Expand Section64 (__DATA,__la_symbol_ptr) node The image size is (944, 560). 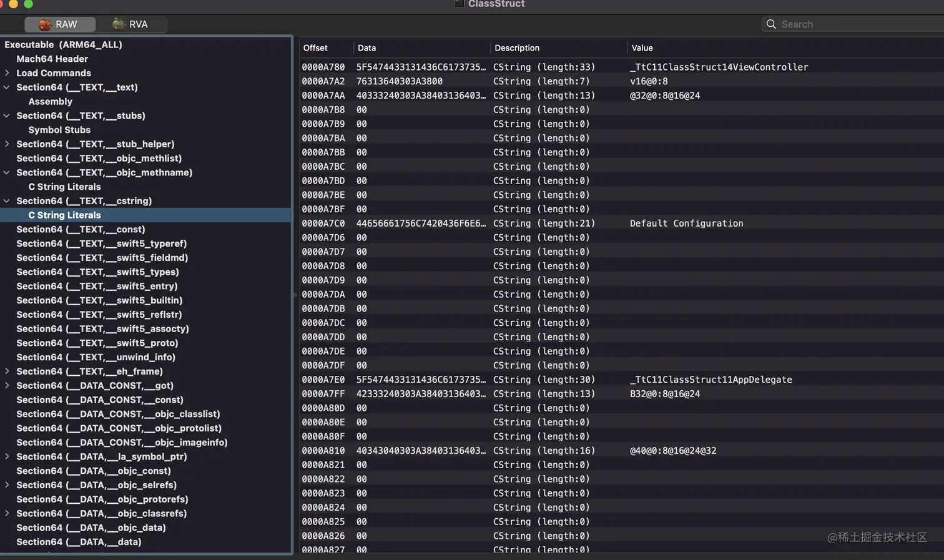click(x=7, y=456)
